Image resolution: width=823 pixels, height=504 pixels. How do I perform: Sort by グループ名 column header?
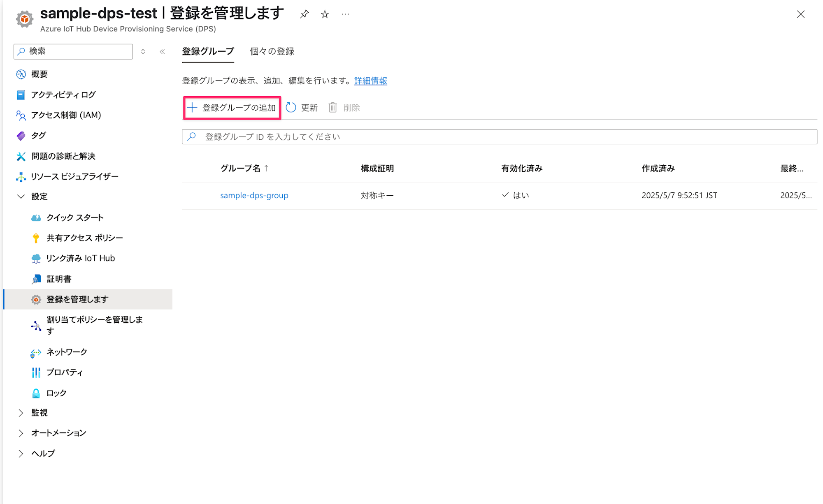[x=244, y=169]
